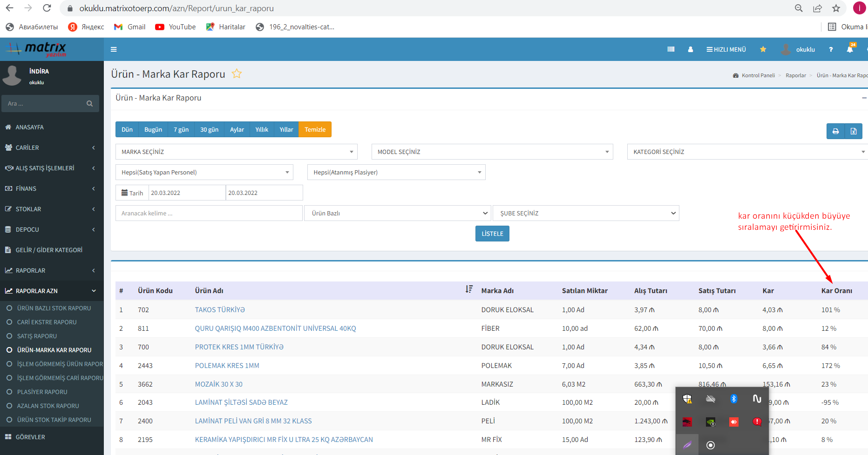Select AZALAN STOK RAPORU sidebar item

coord(48,406)
